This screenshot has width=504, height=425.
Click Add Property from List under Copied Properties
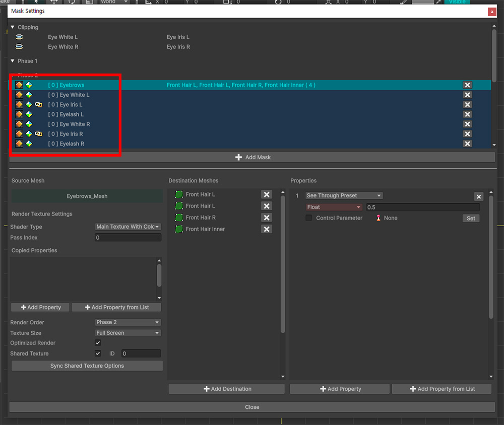[x=116, y=307]
